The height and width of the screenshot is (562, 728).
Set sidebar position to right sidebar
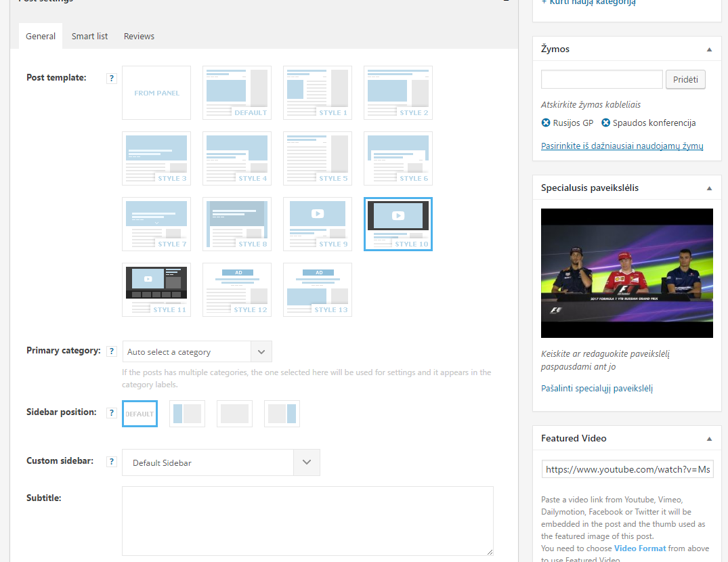tap(282, 414)
